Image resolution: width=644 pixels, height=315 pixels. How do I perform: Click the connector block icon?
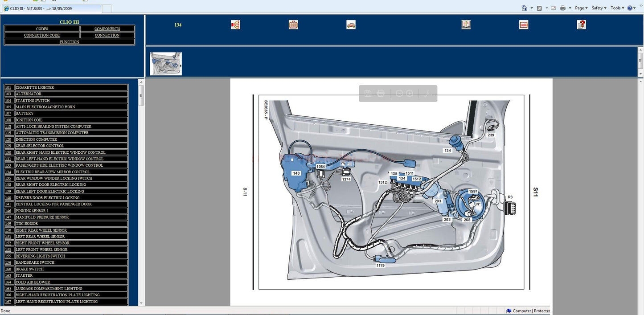(x=293, y=25)
